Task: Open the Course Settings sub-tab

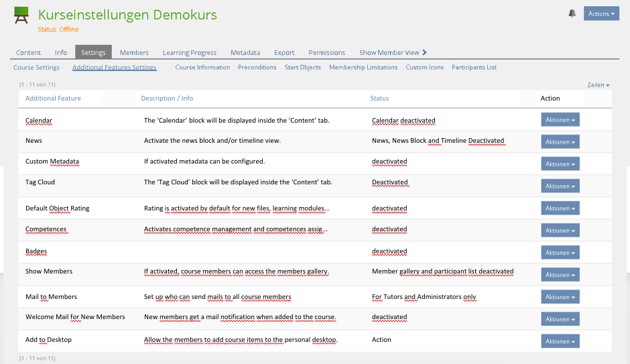Action: coord(37,67)
